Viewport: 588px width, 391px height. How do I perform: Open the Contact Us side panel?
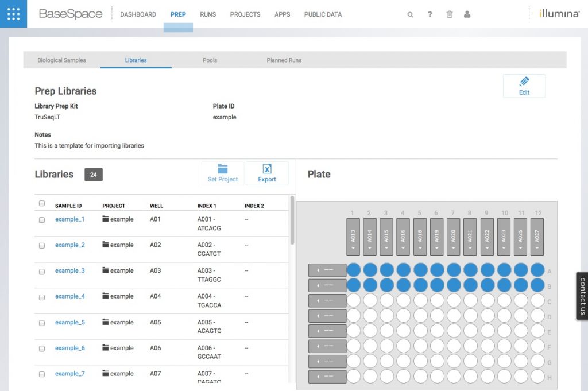582,296
